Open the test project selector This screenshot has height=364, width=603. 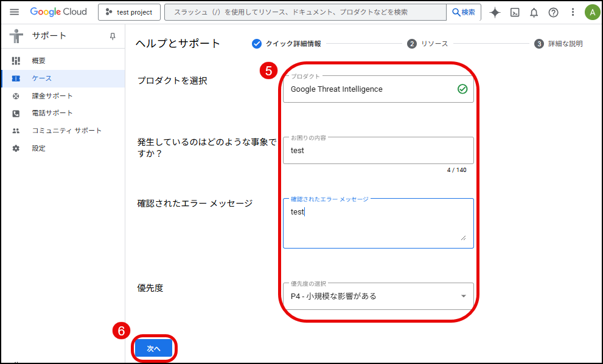pos(129,12)
